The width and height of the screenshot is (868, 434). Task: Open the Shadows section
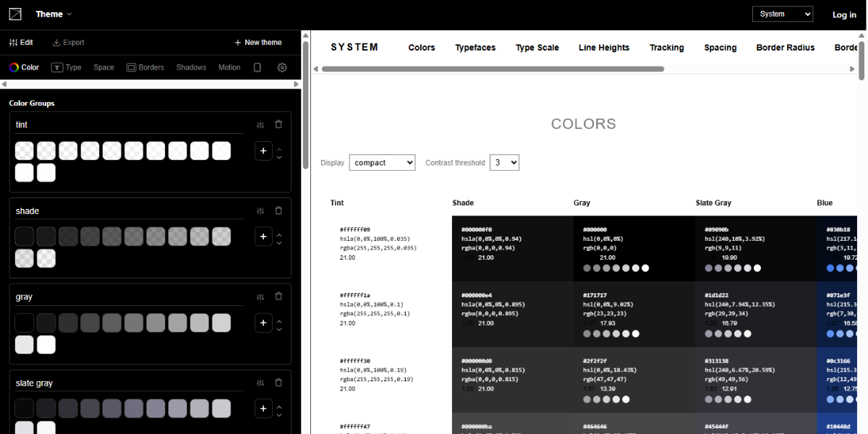190,67
